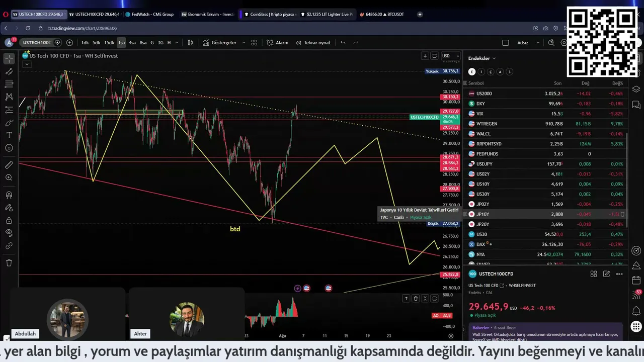The height and width of the screenshot is (362, 644).
Task: Select the 3G timeframe
Action: (160, 43)
